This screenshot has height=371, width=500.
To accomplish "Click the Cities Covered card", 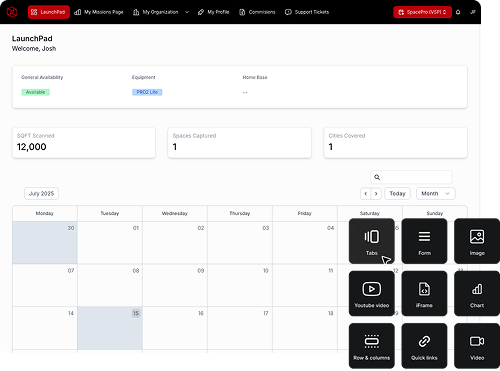I will pyautogui.click(x=396, y=143).
